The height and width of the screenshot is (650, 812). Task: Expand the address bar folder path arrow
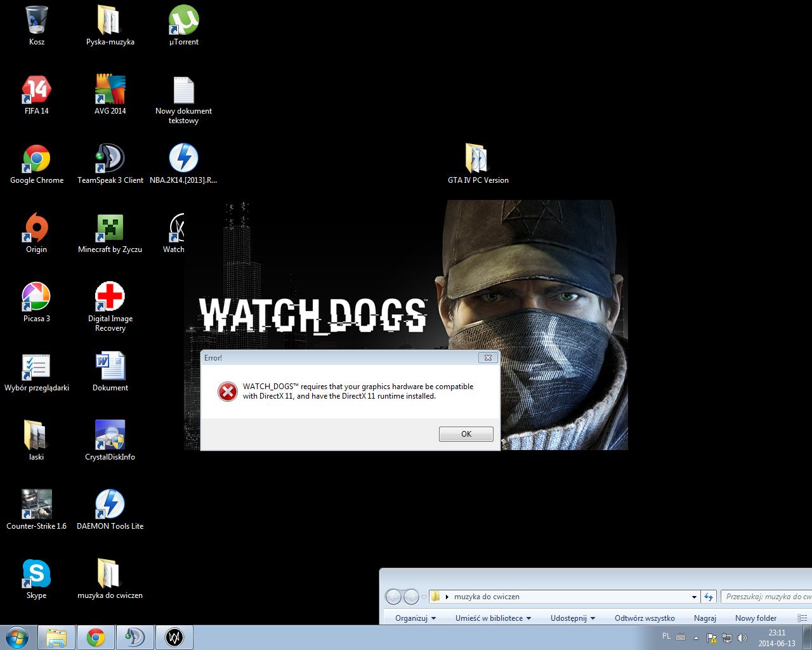[447, 597]
